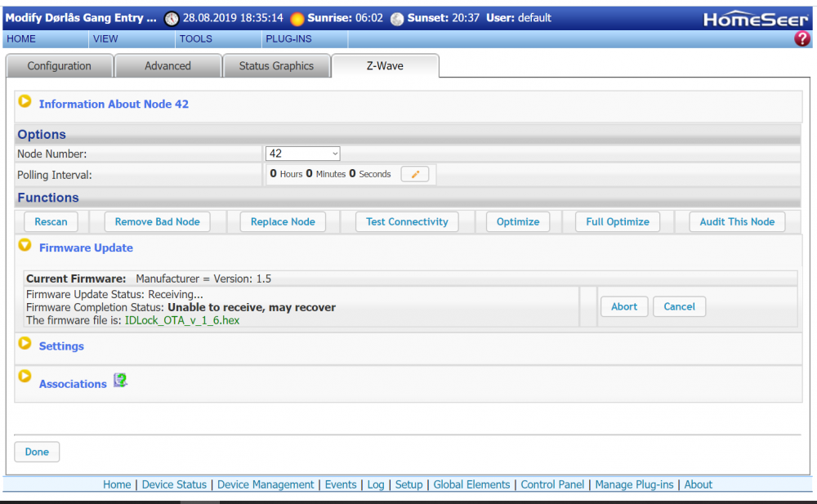Run Test Connectivity for the node
Viewport: 817px width, 504px height.
coord(406,221)
